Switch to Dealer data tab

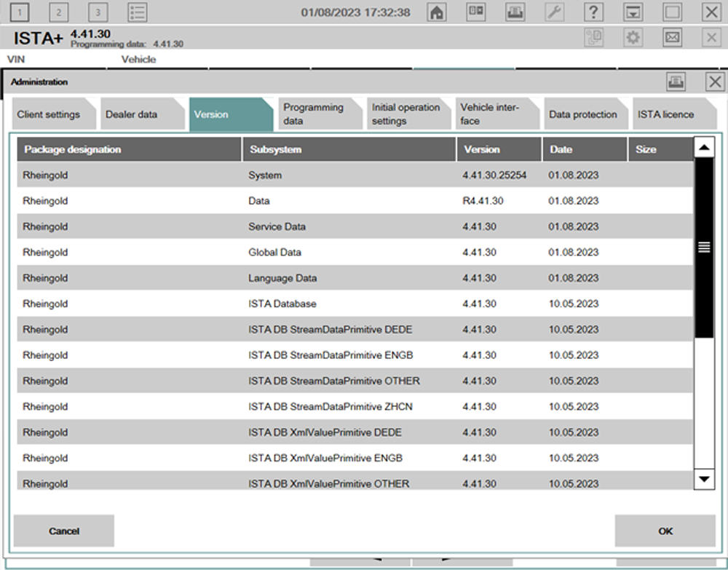pyautogui.click(x=142, y=114)
